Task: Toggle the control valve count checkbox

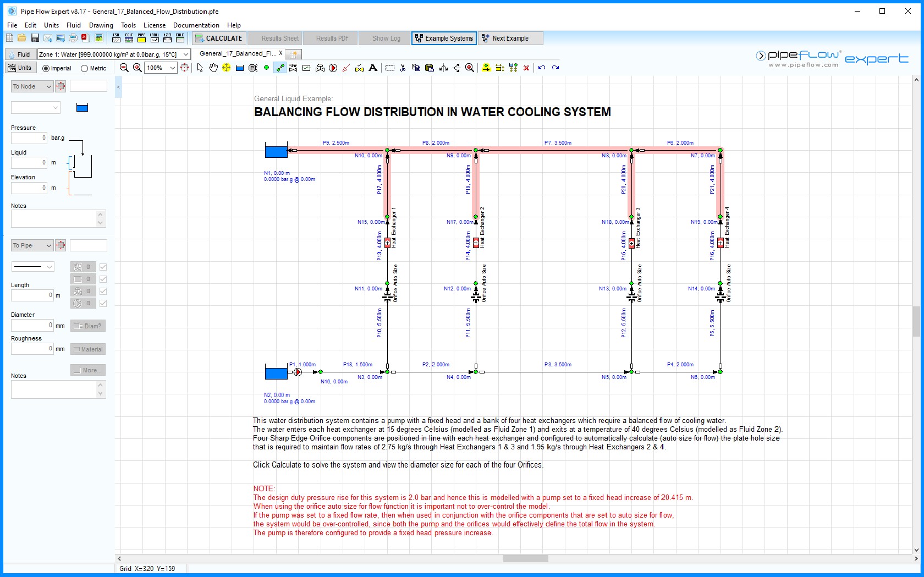Action: pyautogui.click(x=103, y=291)
